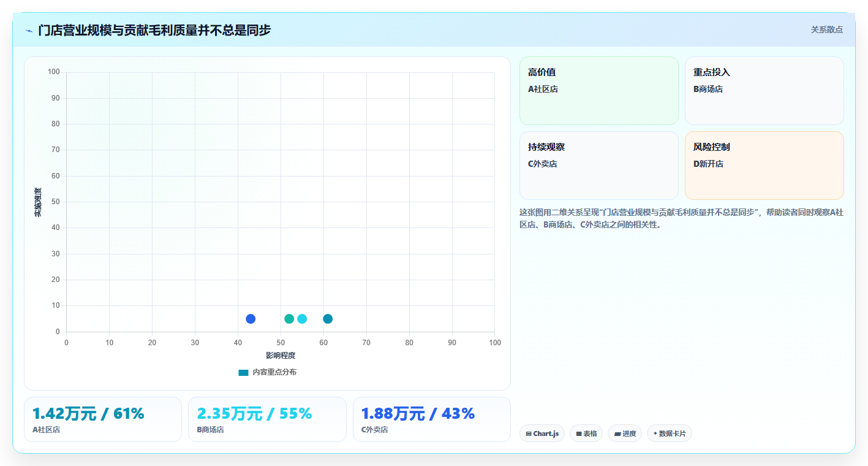The width and height of the screenshot is (868, 466).
Task: Open the 持续观察 C外卖店 card
Action: tap(599, 166)
